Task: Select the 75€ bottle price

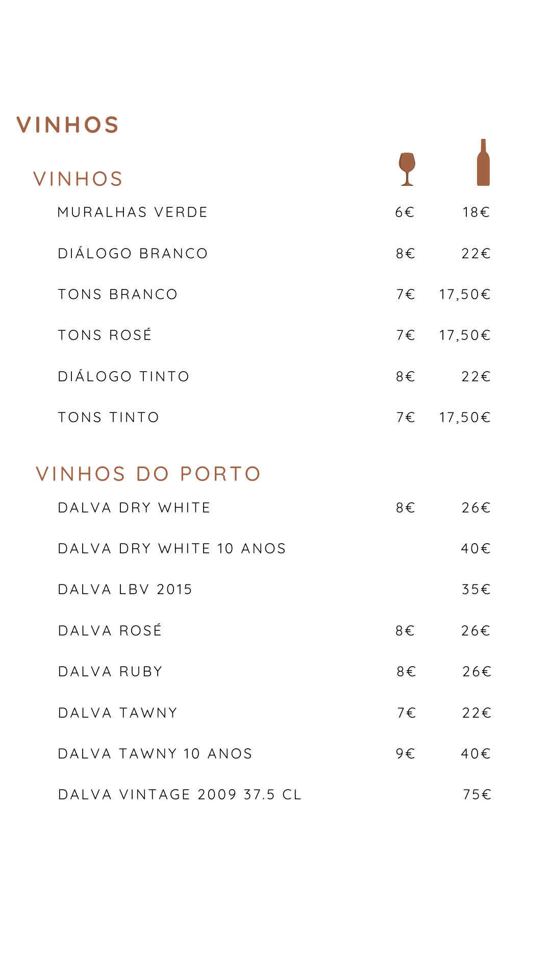Action: click(x=477, y=795)
